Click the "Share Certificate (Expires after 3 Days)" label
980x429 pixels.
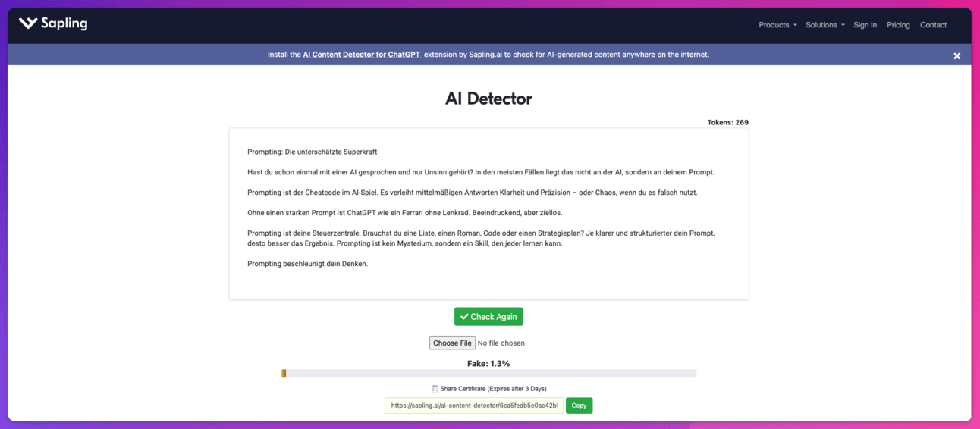(x=493, y=389)
